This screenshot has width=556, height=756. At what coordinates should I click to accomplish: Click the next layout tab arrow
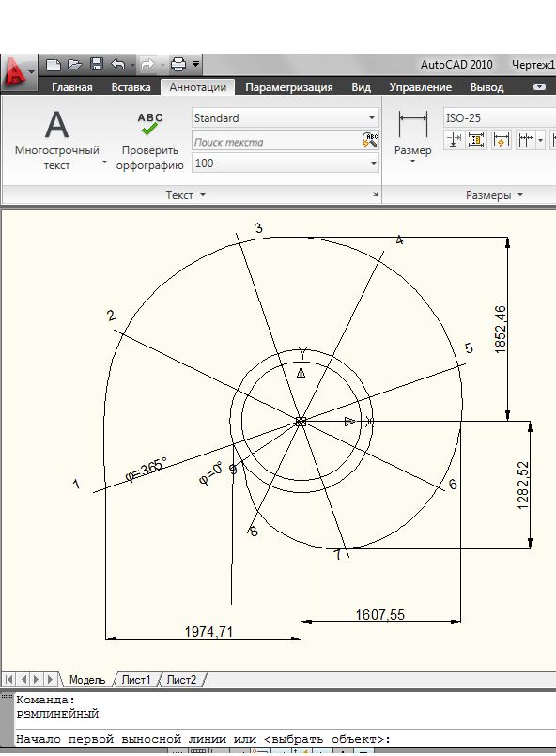click(x=37, y=679)
